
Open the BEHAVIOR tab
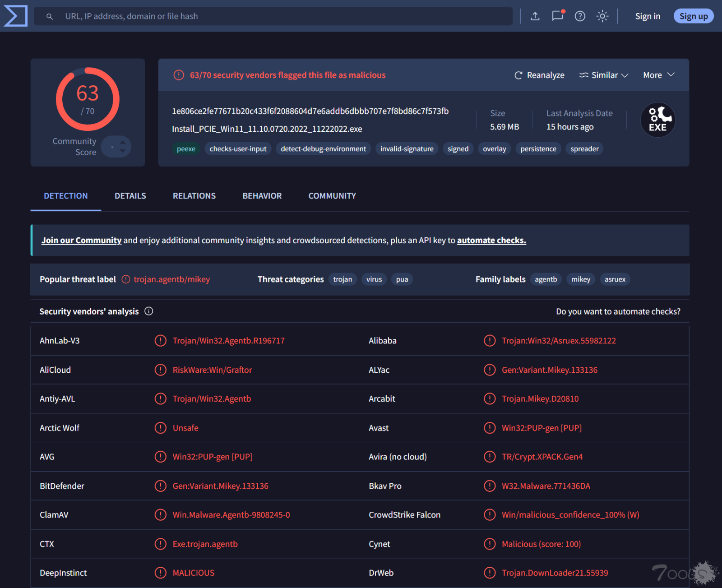(x=262, y=196)
